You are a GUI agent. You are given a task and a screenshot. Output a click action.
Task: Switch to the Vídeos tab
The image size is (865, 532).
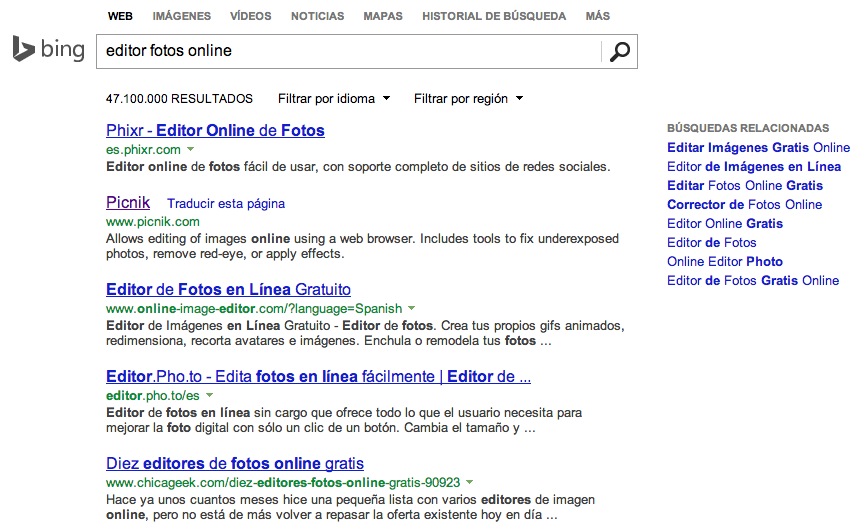click(x=250, y=17)
